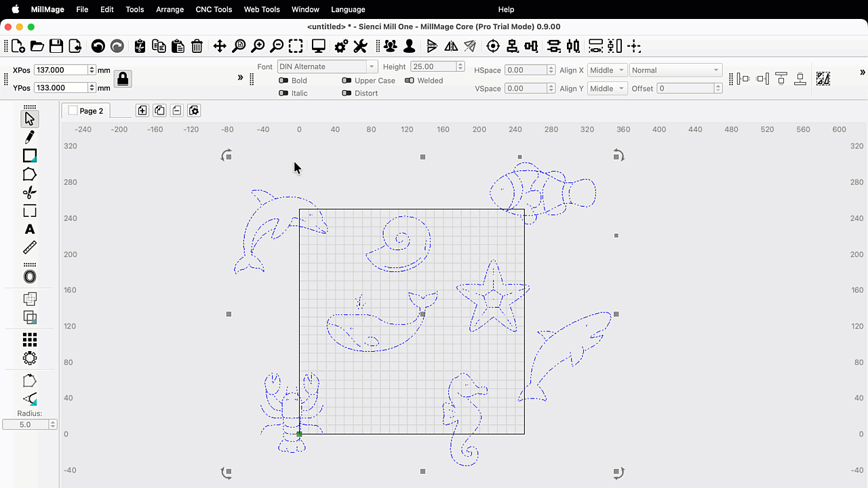
Task: Click the YPos input field
Action: click(61, 87)
